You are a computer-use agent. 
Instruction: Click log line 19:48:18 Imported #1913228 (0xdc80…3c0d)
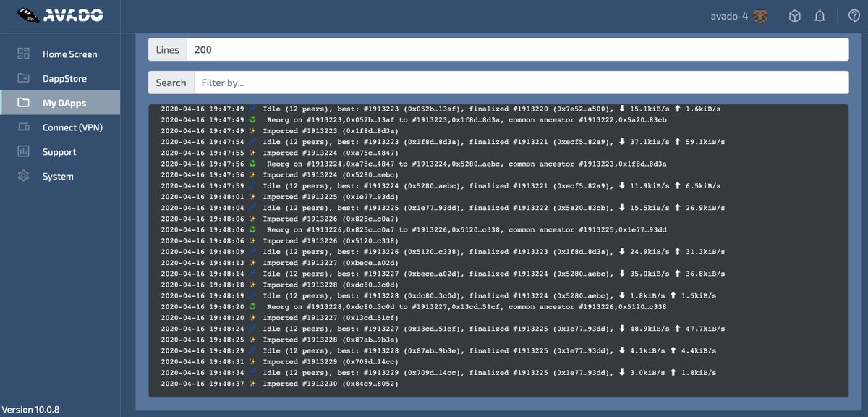coord(279,285)
